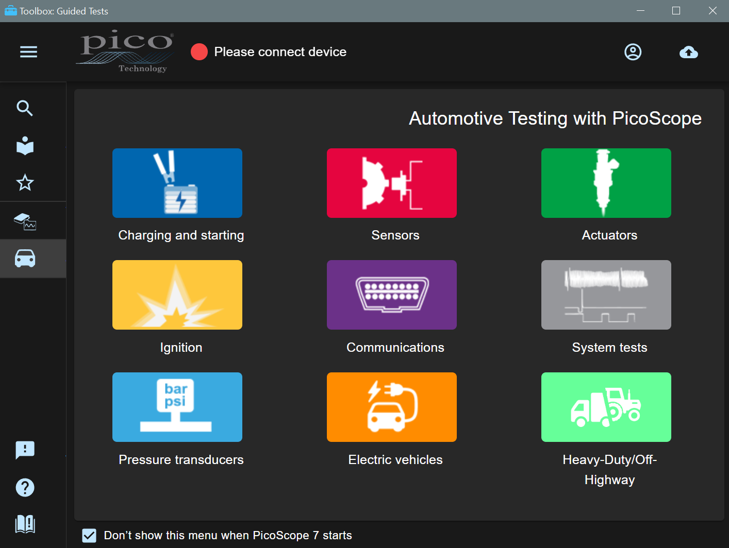
Task: Click Don't show this menu text label
Action: [x=228, y=535]
